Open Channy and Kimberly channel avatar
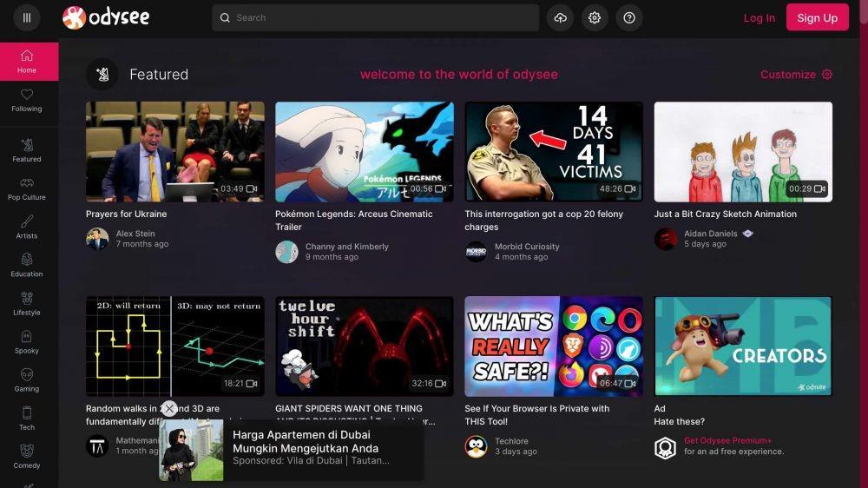Image resolution: width=868 pixels, height=488 pixels. (286, 252)
